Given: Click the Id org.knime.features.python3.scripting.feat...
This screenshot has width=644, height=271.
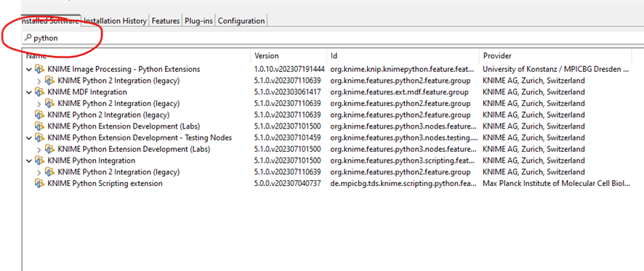Looking at the screenshot, I should (403, 161).
